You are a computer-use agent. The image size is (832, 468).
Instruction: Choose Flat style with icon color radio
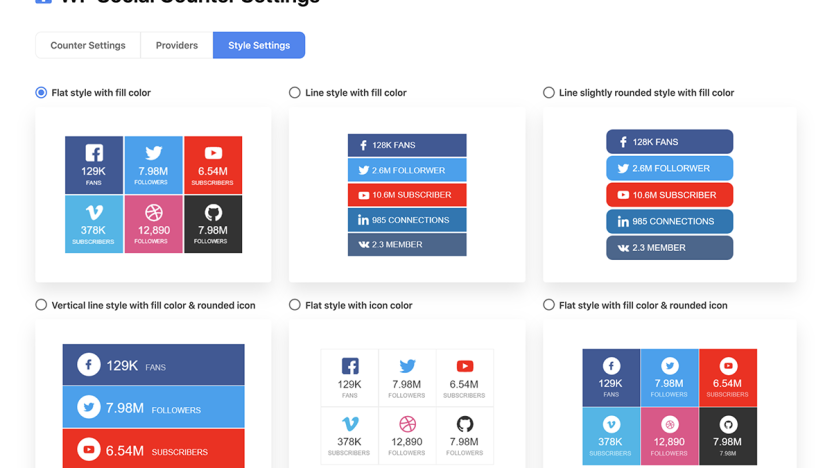[x=294, y=305]
